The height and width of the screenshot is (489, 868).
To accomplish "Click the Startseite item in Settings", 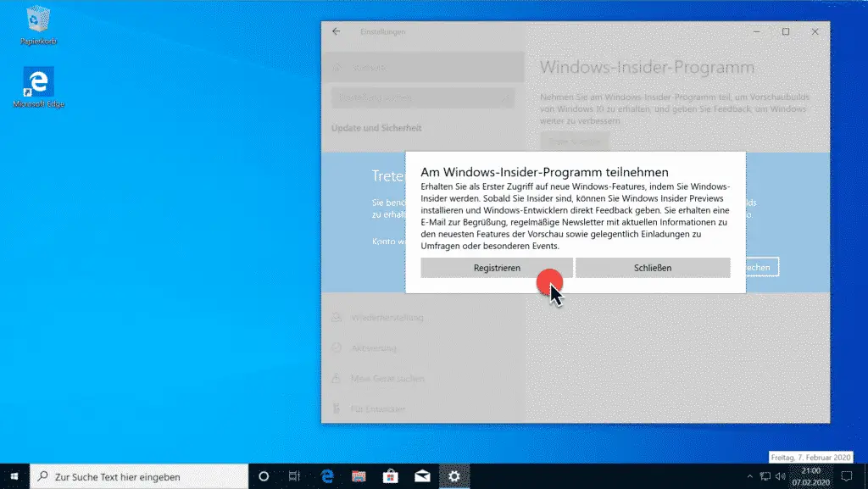I will (423, 68).
